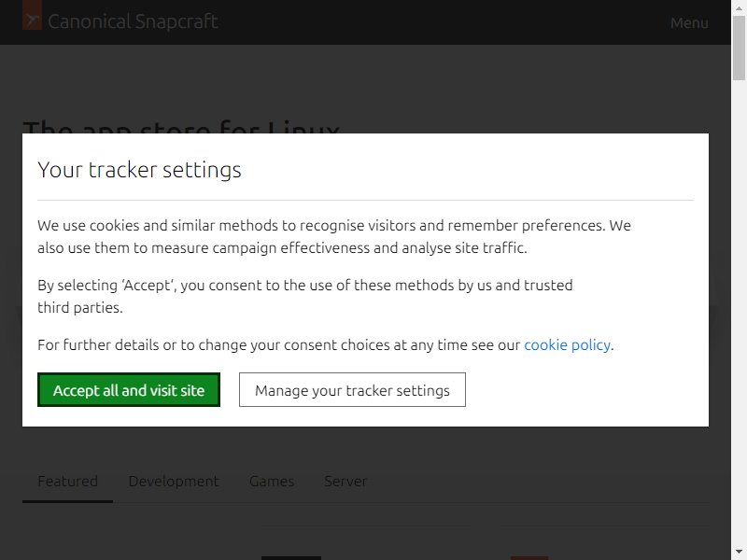Click the cookie usage paragraph in the dialog
This screenshot has width=747, height=560.
[x=334, y=236]
